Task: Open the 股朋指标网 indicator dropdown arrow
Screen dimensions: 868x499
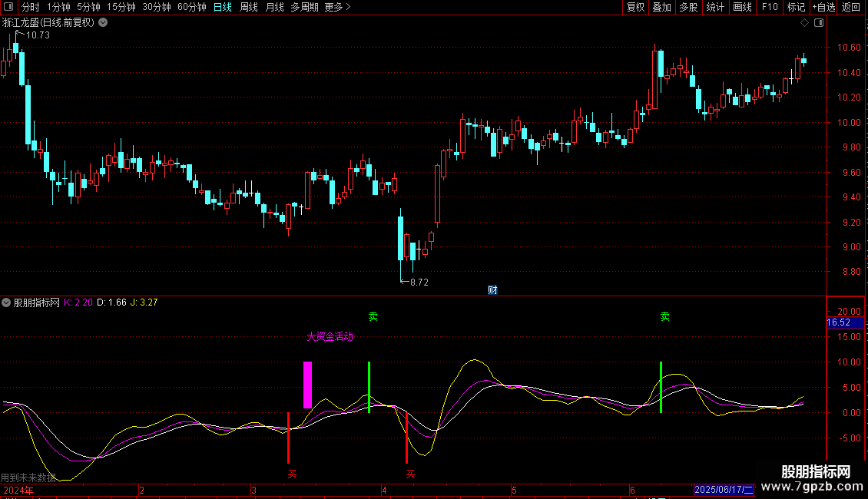Action: click(x=6, y=302)
